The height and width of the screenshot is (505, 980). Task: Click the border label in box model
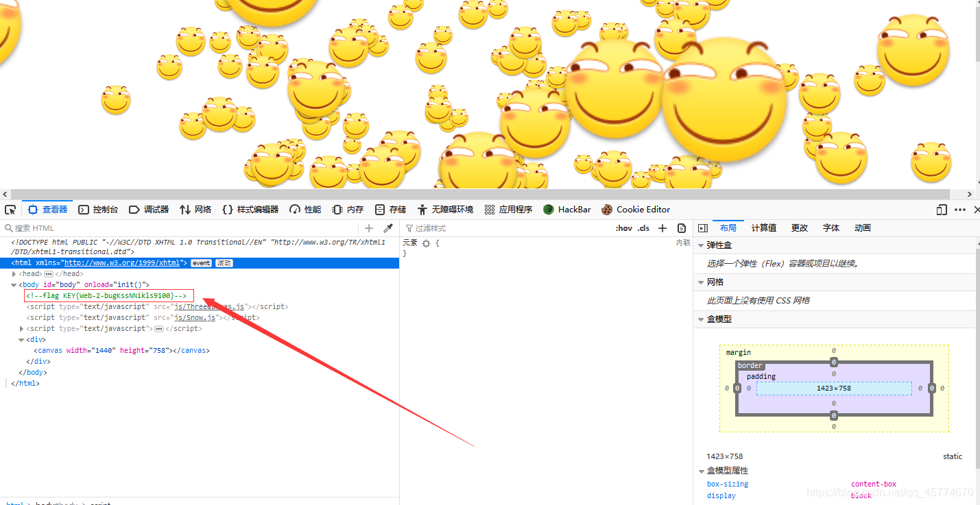[x=750, y=365]
